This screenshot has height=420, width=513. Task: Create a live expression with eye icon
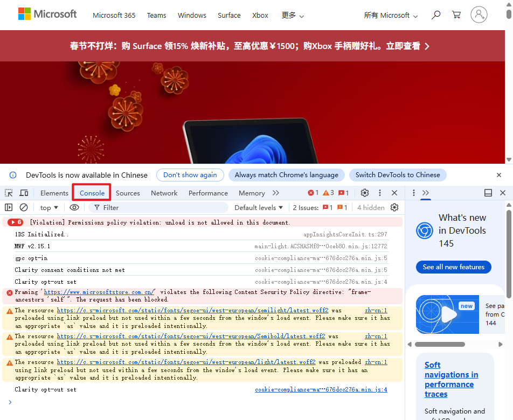coord(74,207)
